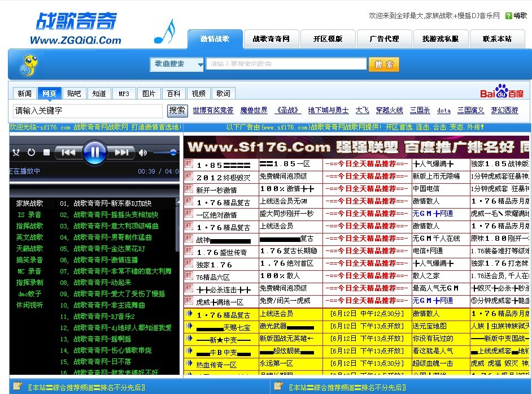Screen dimensions: 532x394
Task: Select the 视频 search category
Action: (x=198, y=93)
